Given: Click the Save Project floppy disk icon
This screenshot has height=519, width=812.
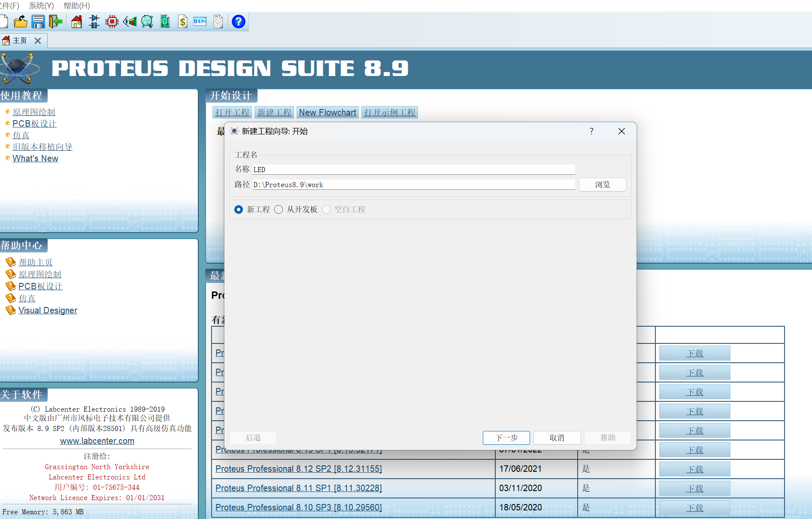Looking at the screenshot, I should 38,21.
